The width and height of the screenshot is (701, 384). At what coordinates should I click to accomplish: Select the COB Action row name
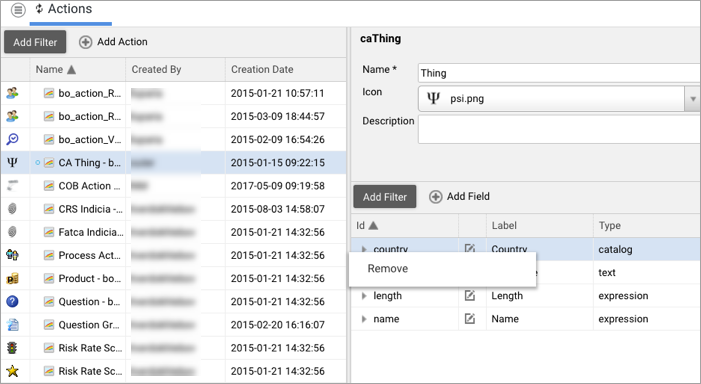tap(89, 186)
